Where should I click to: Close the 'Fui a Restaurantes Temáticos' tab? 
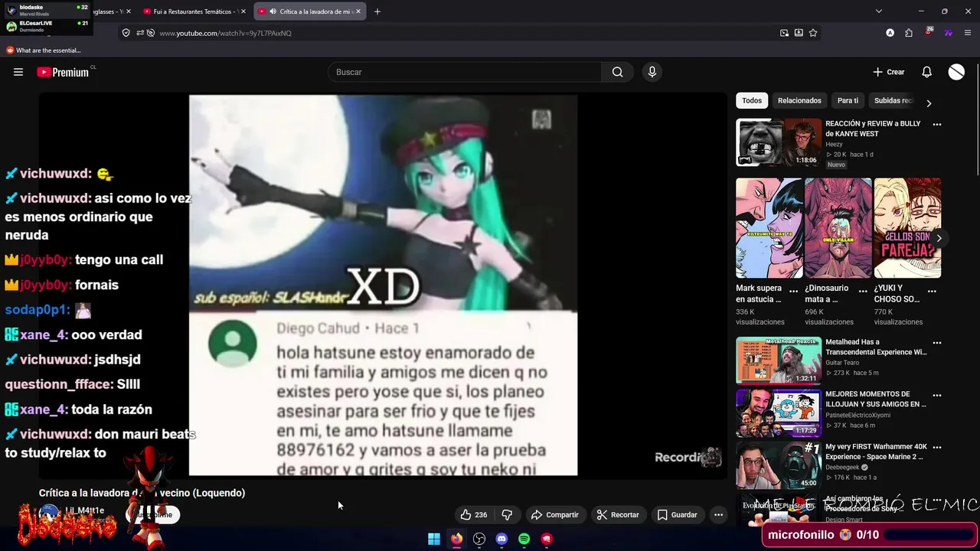243,11
